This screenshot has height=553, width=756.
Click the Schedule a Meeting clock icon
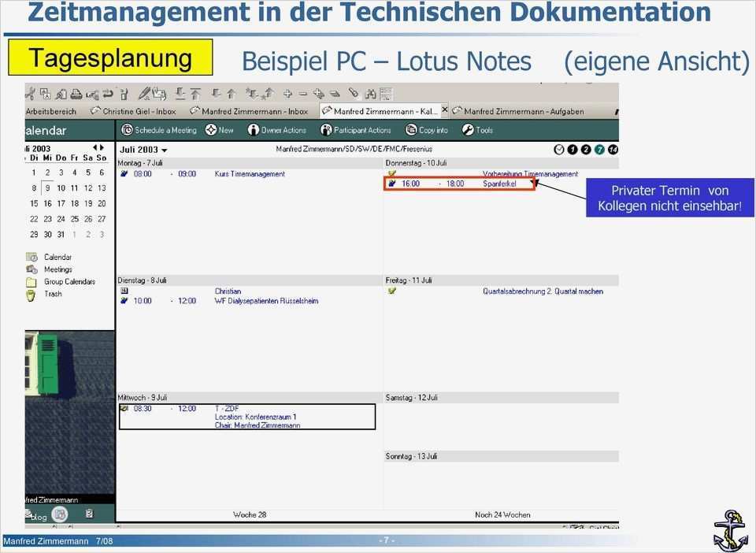tap(127, 130)
